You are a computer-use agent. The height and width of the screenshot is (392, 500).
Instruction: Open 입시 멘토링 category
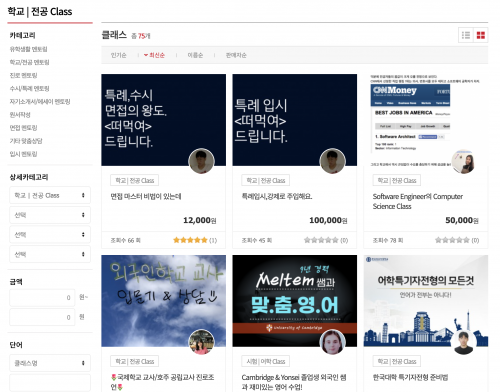[x=24, y=154]
